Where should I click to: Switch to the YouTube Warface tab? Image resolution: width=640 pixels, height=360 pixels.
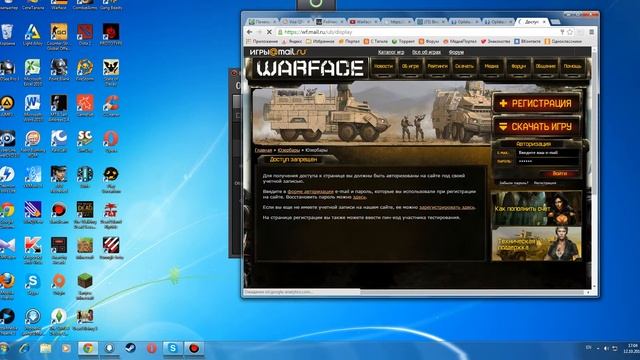click(364, 22)
